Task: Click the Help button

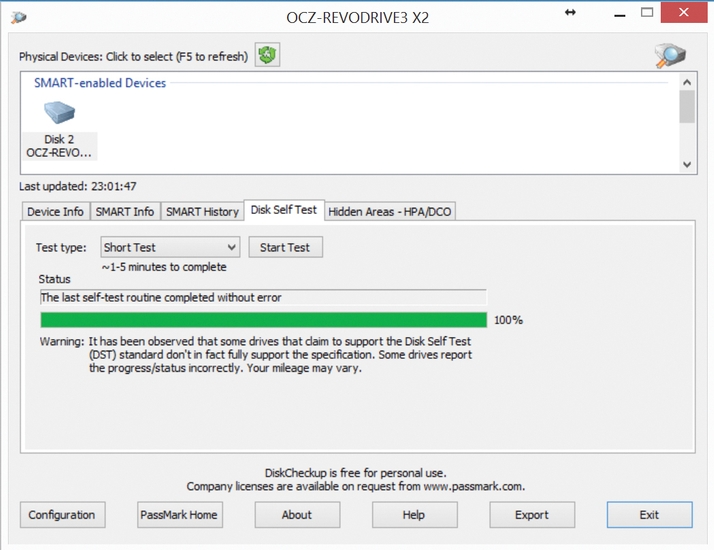Action: point(414,515)
